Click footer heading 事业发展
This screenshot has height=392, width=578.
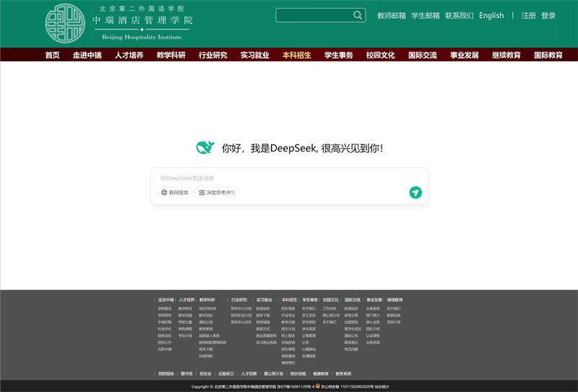click(x=374, y=300)
